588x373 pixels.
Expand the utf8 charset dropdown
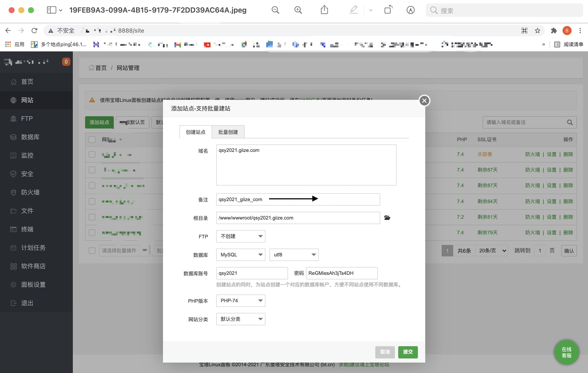click(294, 255)
